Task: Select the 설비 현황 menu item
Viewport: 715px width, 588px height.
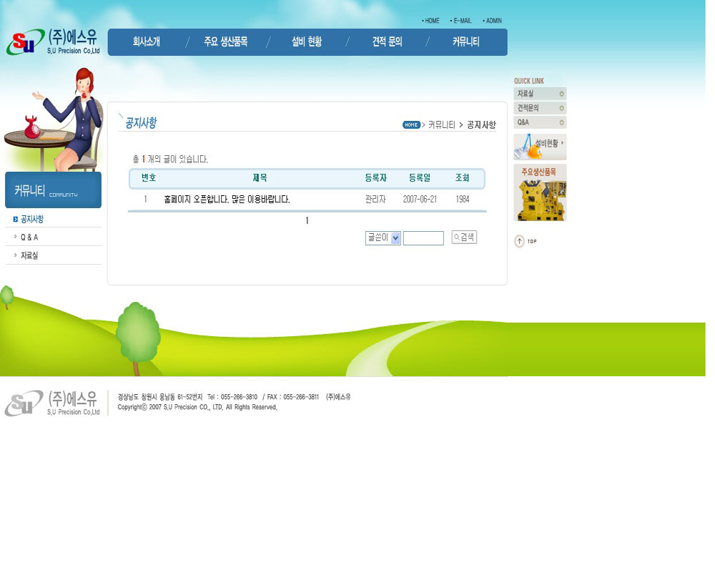Action: point(307,42)
